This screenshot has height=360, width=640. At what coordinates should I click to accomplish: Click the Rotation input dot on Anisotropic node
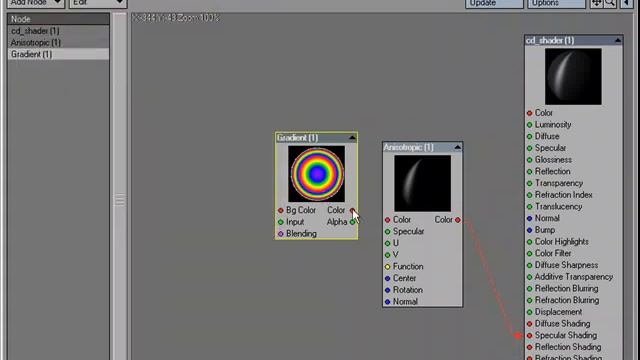click(x=387, y=290)
